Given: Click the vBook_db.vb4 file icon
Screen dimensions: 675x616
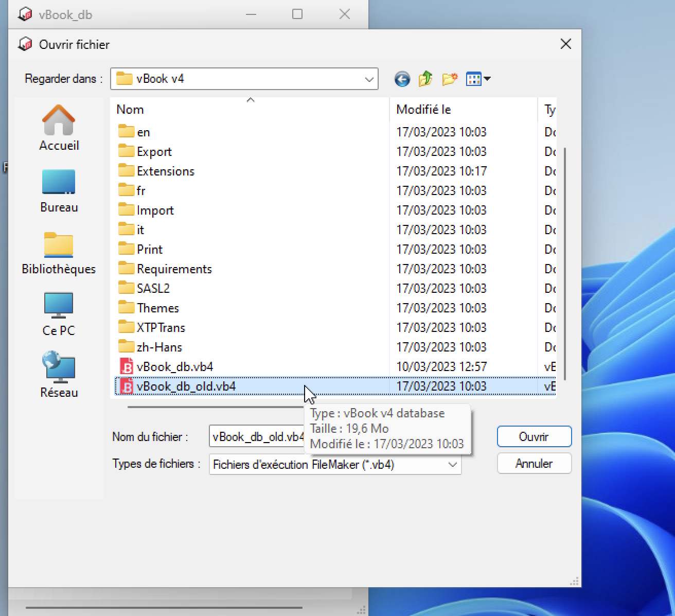Looking at the screenshot, I should [x=126, y=366].
